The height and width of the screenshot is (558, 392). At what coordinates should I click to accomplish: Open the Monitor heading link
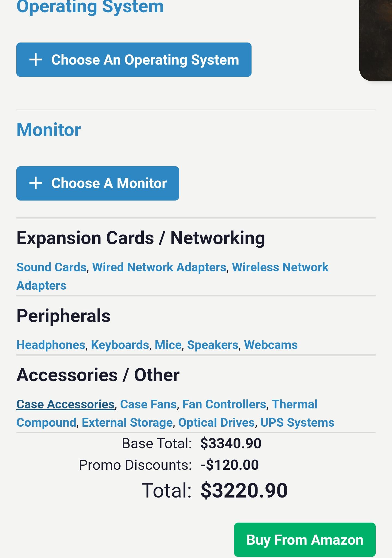tap(49, 130)
